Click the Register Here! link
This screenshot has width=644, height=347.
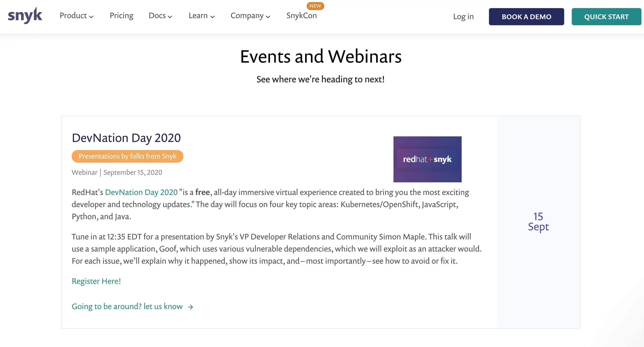pos(96,281)
